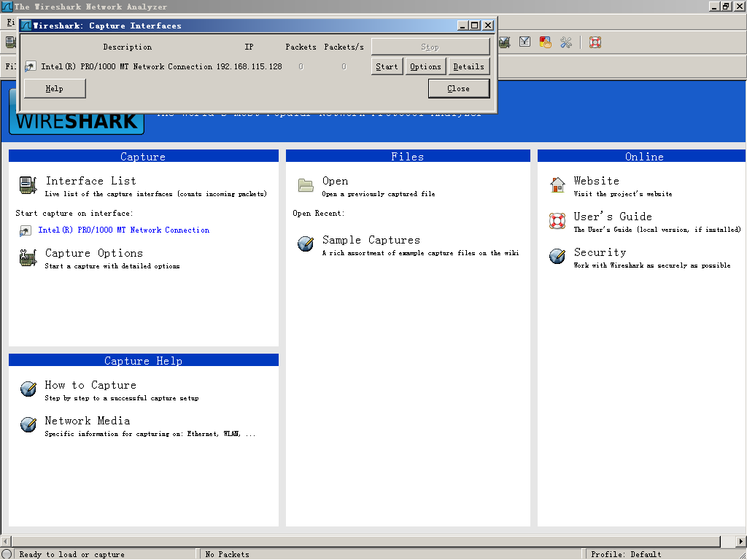Click horizontal scrollbar left arrow
Viewport: 747px width, 560px height.
[x=6, y=542]
